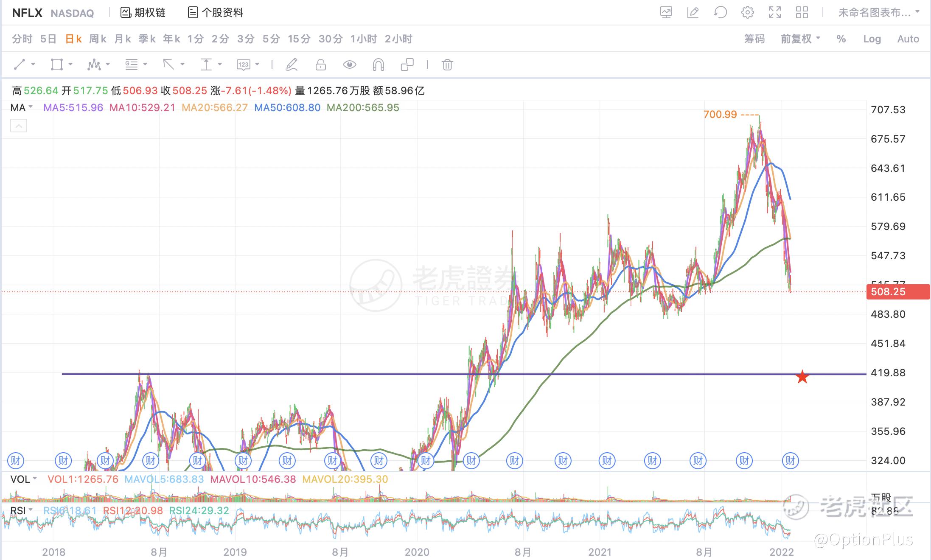Click the edit note pencil icon

point(693,13)
